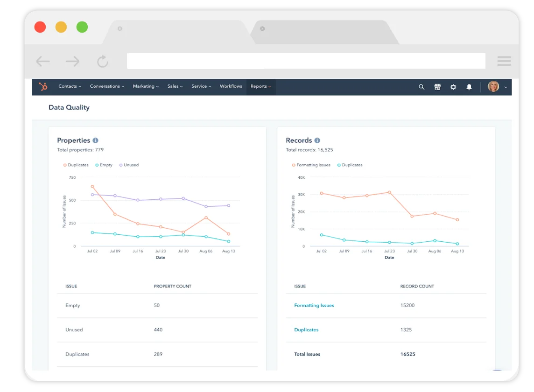Screen dimensions: 534x392
Task: Click the Aug 06 Duplicates point in Properties chart
Action: click(x=206, y=217)
